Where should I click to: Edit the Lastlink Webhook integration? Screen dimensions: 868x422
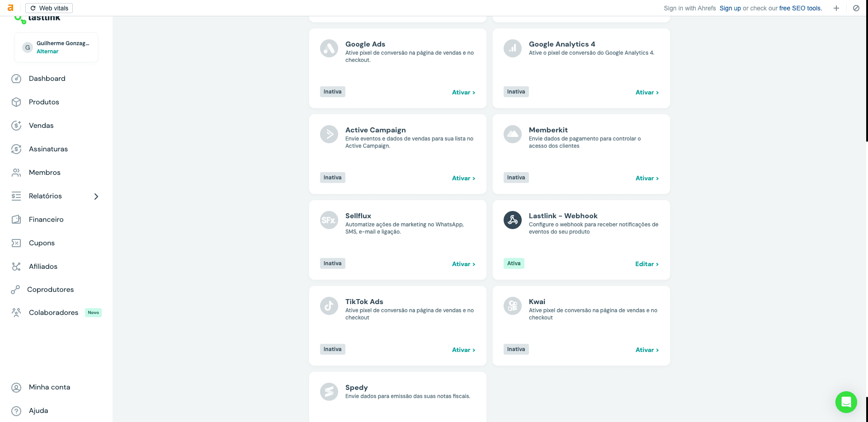(x=647, y=264)
